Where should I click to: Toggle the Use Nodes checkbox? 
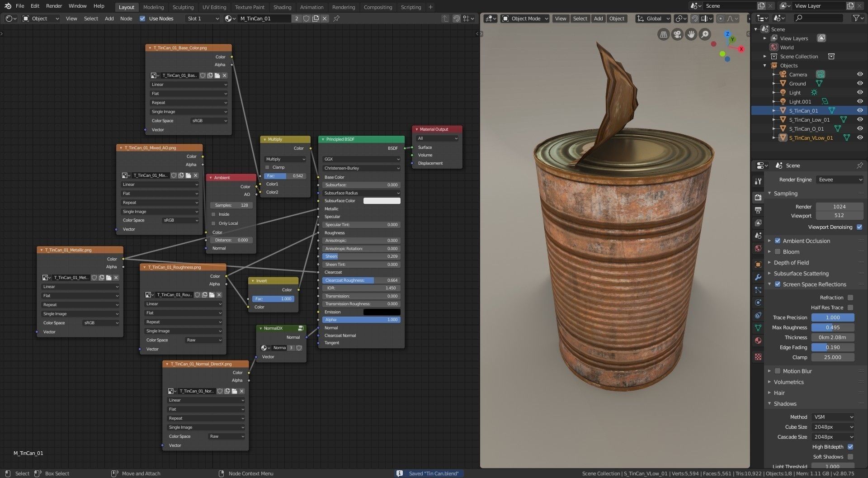(x=142, y=19)
